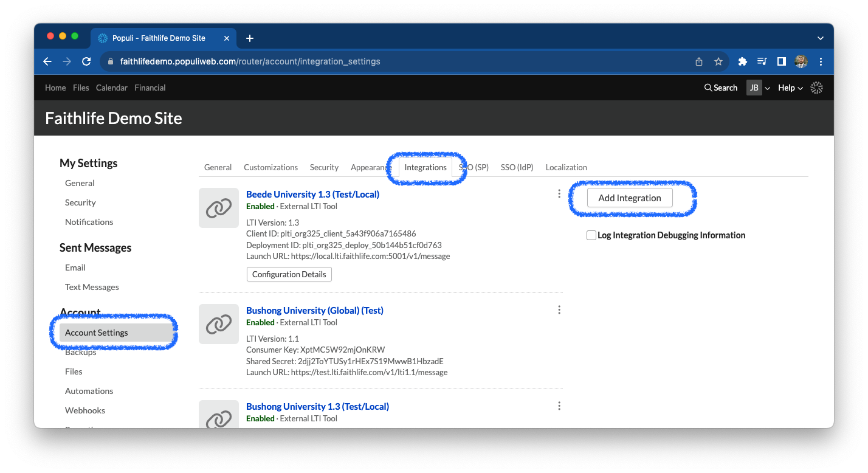
Task: Open Calendar in top navigation
Action: [112, 88]
